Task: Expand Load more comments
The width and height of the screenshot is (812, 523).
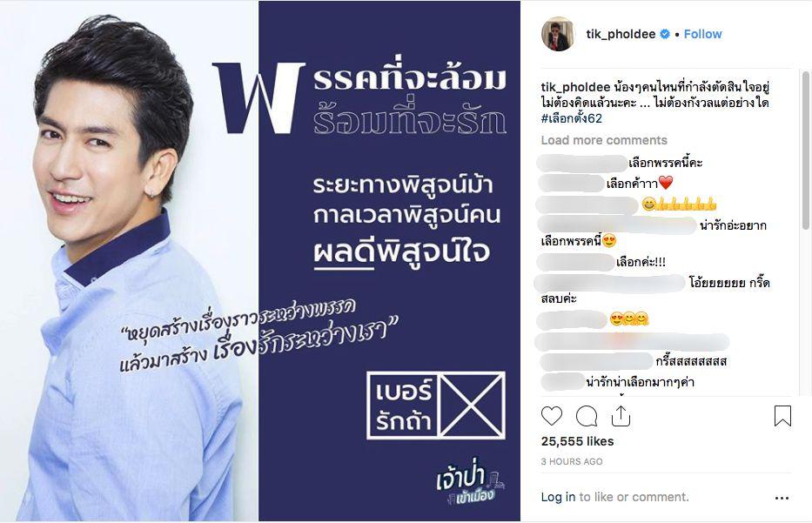Action: point(604,140)
